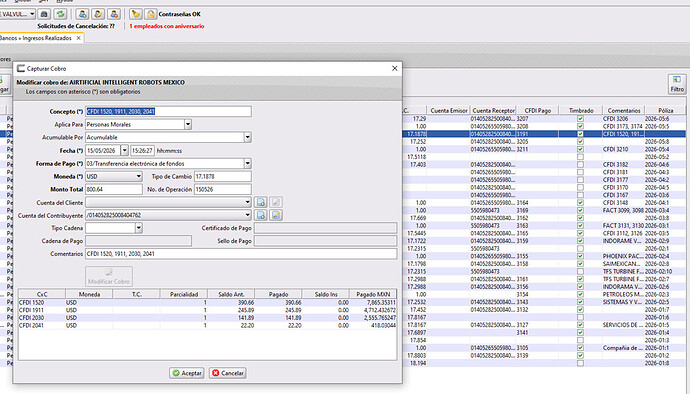Expand the Cuenta del Contribuyente dropdown
This screenshot has height=394, width=690.
tap(248, 215)
